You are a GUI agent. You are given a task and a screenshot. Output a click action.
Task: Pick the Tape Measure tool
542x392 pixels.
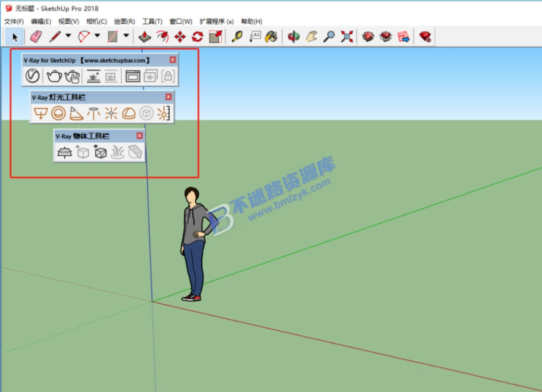click(x=237, y=37)
